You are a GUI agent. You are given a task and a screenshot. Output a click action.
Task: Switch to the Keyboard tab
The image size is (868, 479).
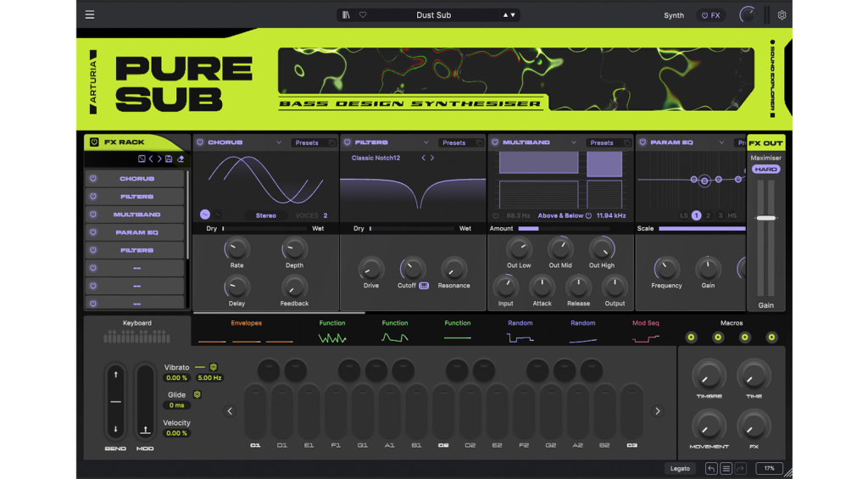coord(136,330)
